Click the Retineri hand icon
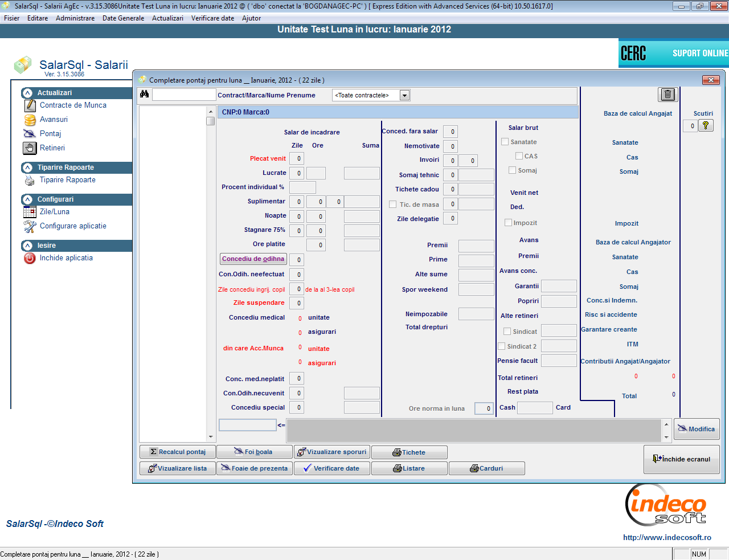Image resolution: width=729 pixels, height=560 pixels. (30, 148)
